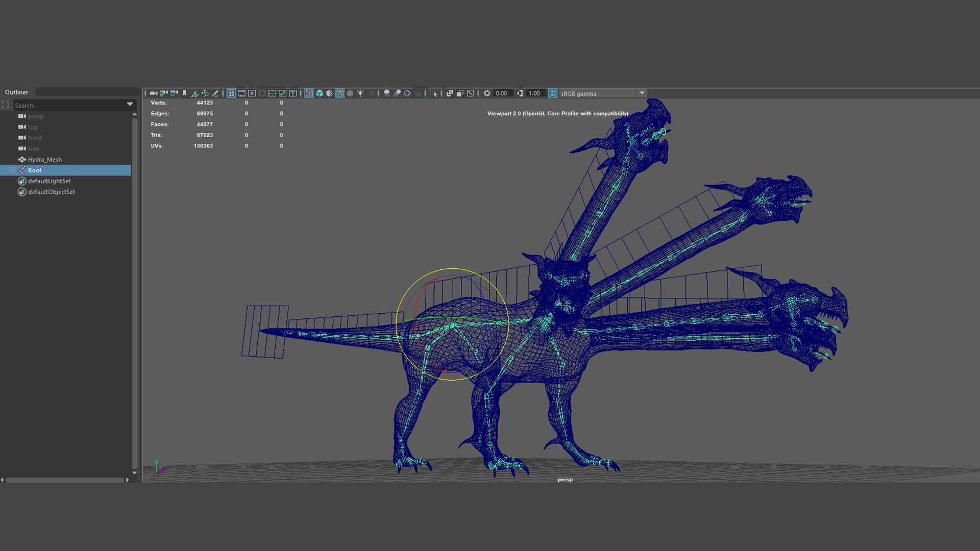Click the Lock Camera icon
980x551 pixels.
(164, 93)
